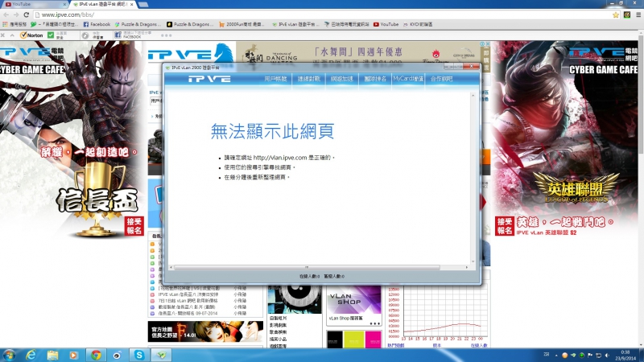Open MyCard增值 tab in the IPvE window
This screenshot has width=644, height=362.
[x=408, y=79]
